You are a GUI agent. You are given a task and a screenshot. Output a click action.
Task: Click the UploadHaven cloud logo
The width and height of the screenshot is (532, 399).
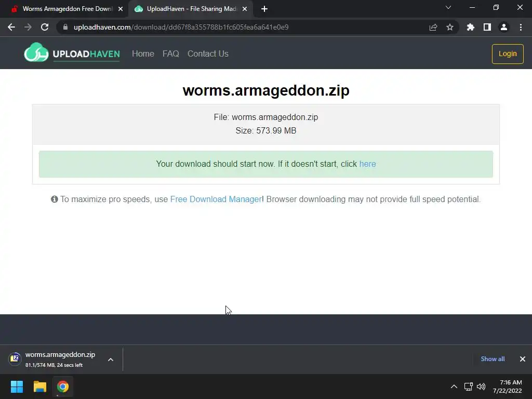tap(36, 52)
